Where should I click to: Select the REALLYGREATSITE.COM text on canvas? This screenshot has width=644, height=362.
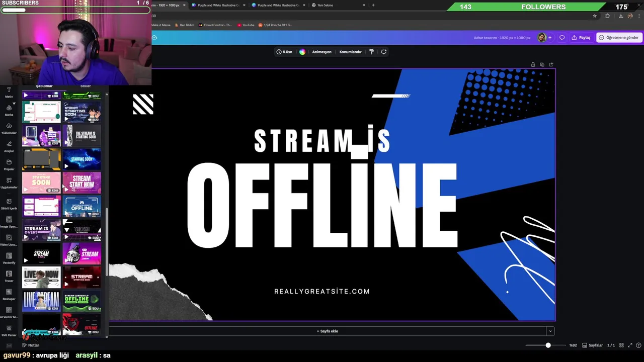tap(322, 291)
